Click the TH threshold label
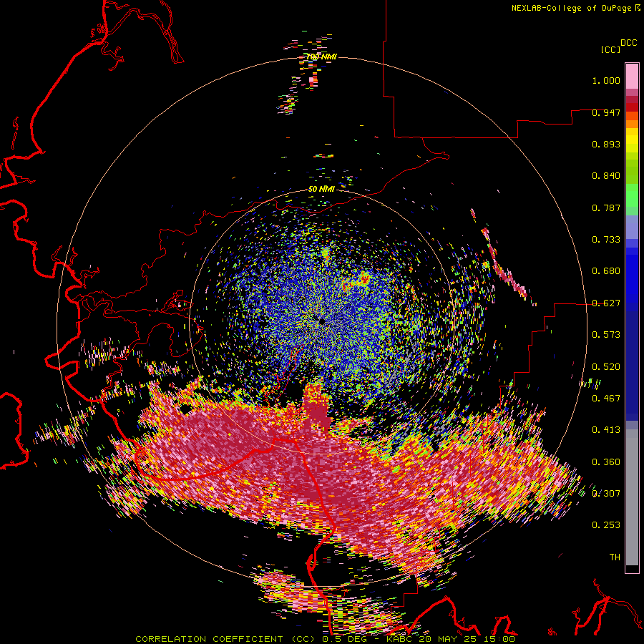 click(615, 557)
